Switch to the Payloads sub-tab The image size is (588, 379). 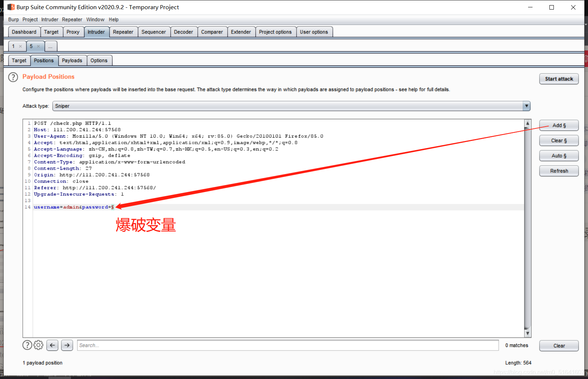coord(72,60)
